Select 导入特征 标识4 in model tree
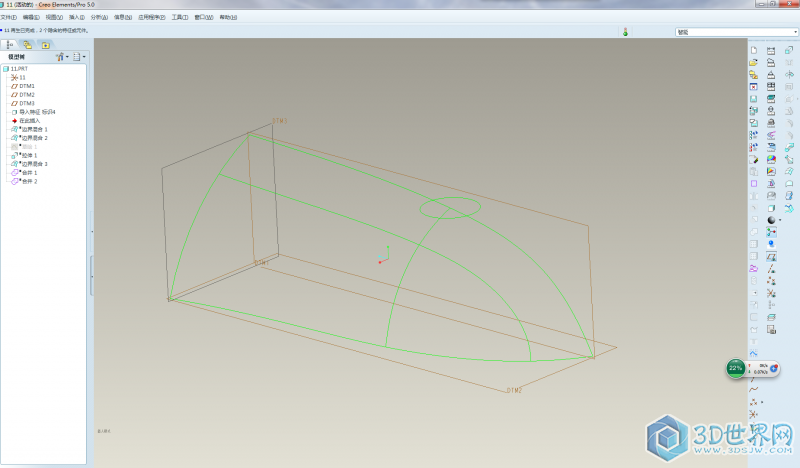This screenshot has height=468, width=800. [33, 112]
